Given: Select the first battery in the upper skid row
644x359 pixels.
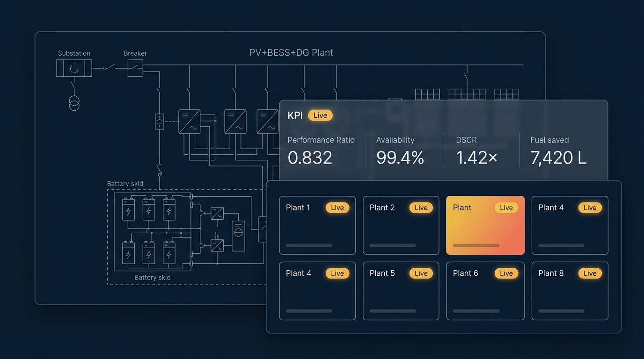Looking at the screenshot, I should pyautogui.click(x=128, y=209).
